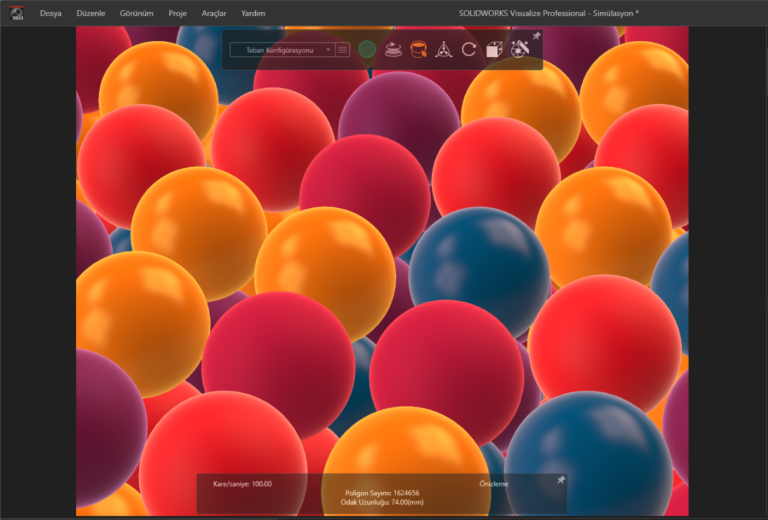Image resolution: width=768 pixels, height=520 pixels.
Task: Open the Taban Konfigürasyonu dropdown
Action: click(281, 49)
